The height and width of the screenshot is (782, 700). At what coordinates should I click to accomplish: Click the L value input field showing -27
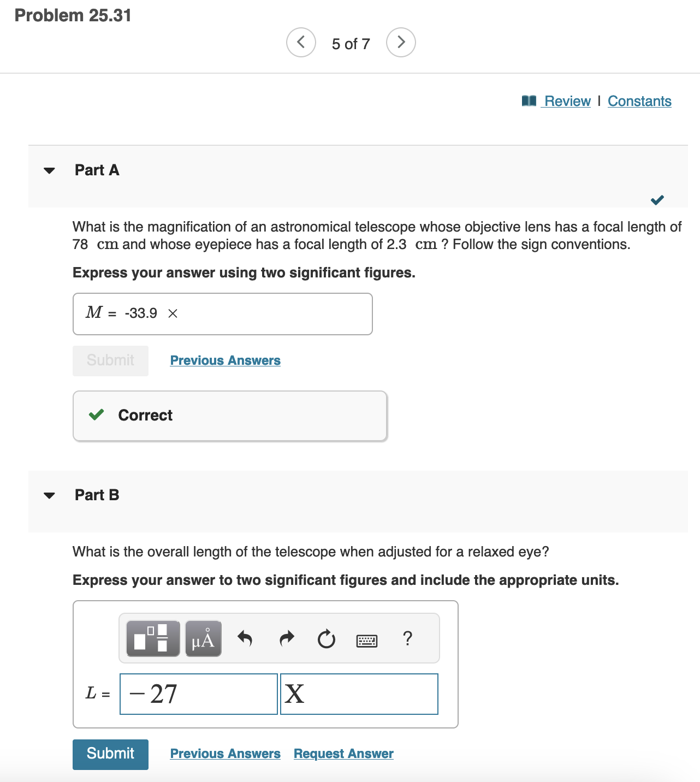pos(198,694)
